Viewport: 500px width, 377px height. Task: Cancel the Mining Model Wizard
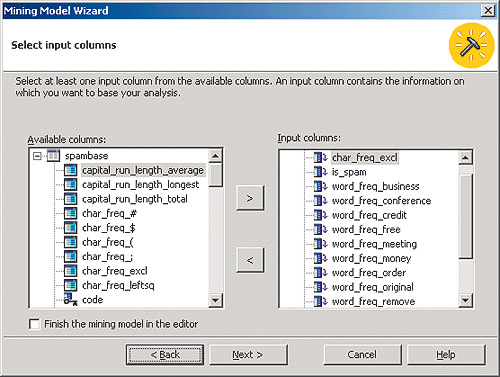[362, 355]
